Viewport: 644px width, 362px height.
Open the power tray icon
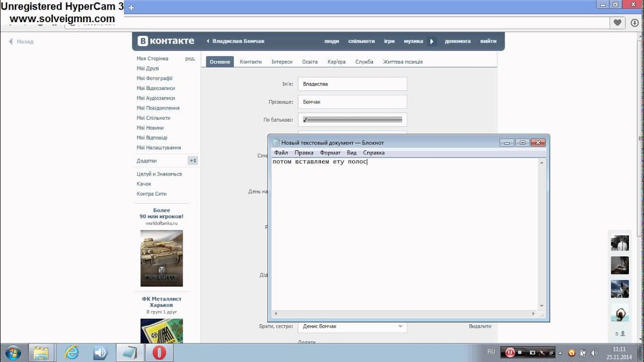coord(583,352)
